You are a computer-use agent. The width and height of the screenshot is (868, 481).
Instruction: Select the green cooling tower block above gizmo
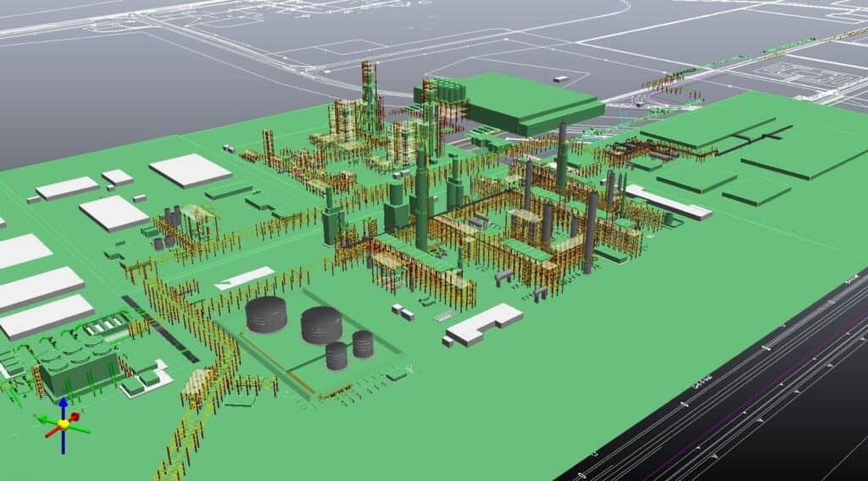[78, 370]
